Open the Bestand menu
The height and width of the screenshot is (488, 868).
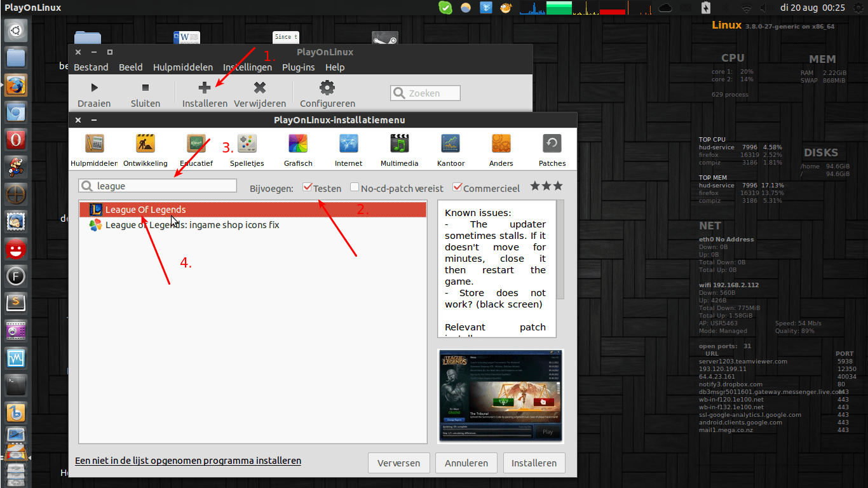tap(91, 67)
